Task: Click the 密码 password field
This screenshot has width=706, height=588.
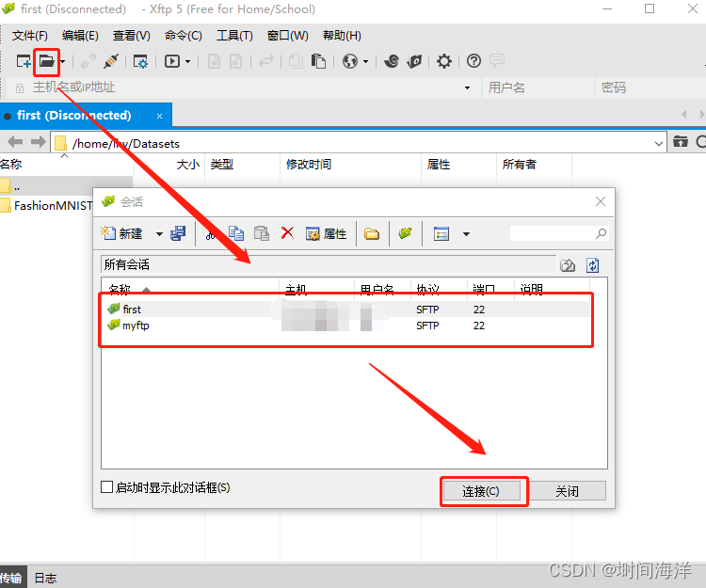Action: [650, 87]
